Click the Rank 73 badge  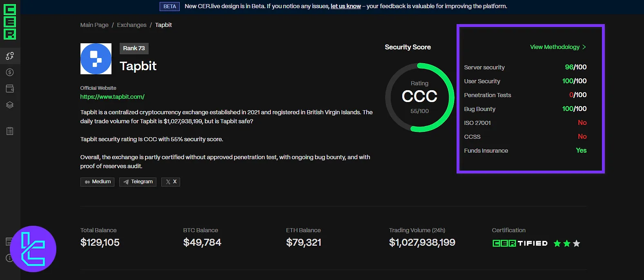(134, 48)
